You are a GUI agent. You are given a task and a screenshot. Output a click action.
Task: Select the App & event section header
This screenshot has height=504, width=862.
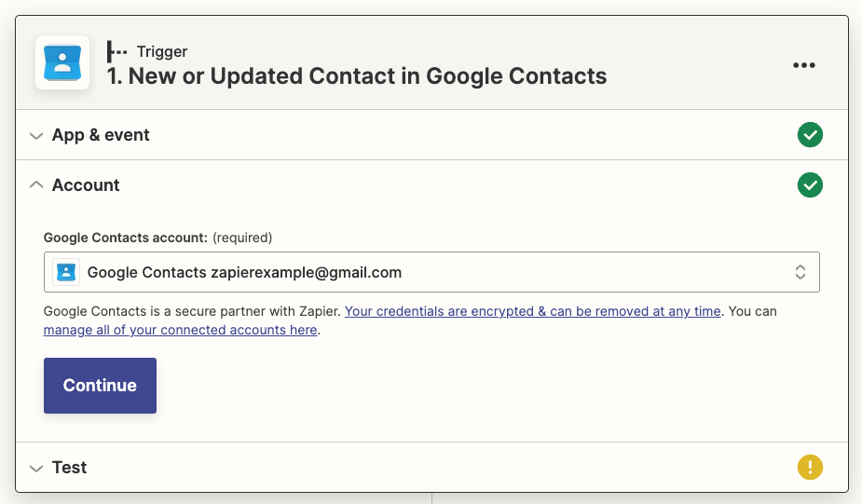(101, 135)
